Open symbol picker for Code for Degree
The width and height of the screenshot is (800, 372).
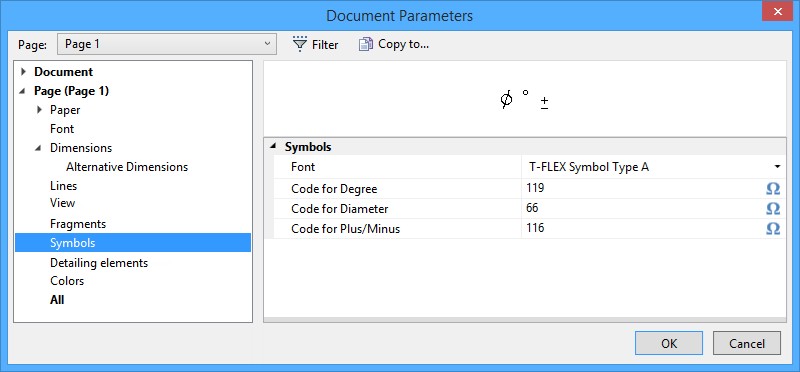(773, 189)
